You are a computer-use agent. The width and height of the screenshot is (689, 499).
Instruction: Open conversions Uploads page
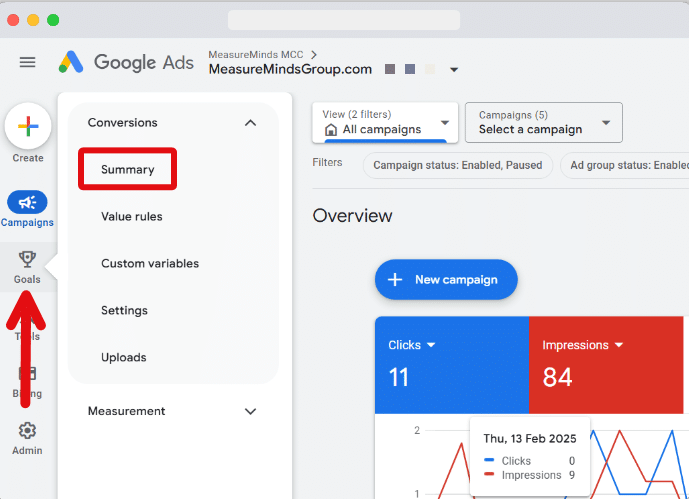pos(123,358)
